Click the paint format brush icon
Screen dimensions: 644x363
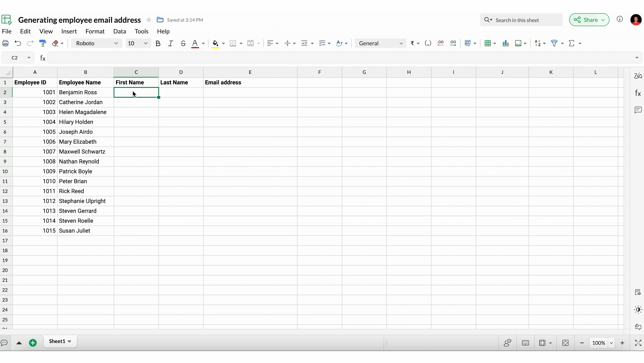43,43
